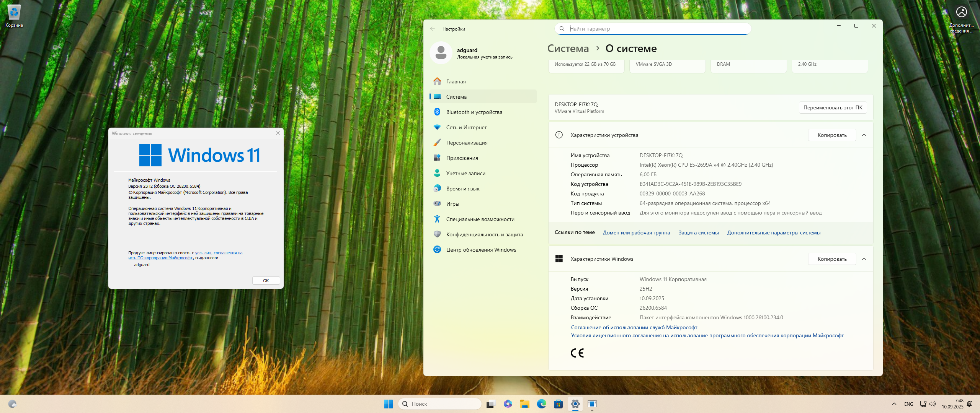The image size is (980, 413).
Task: Click the network icon in the tray
Action: [923, 404]
